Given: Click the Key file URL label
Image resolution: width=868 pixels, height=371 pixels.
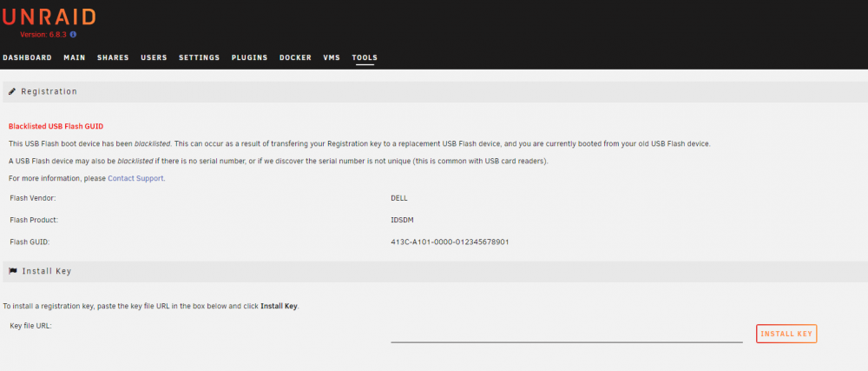Looking at the screenshot, I should [x=30, y=326].
